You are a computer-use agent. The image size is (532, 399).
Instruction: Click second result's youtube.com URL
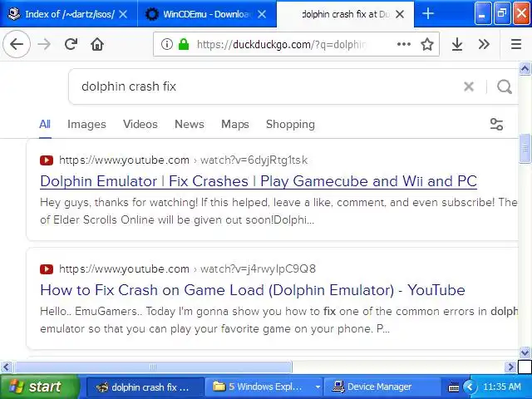coord(187,269)
